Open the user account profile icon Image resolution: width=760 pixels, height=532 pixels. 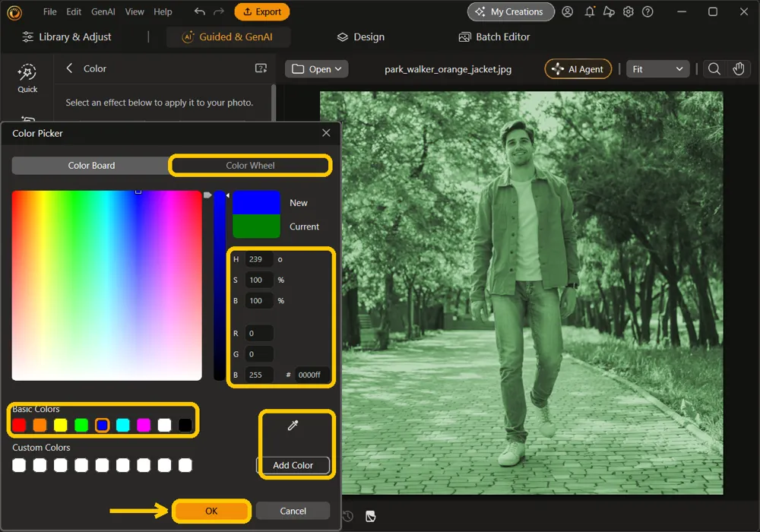[567, 11]
